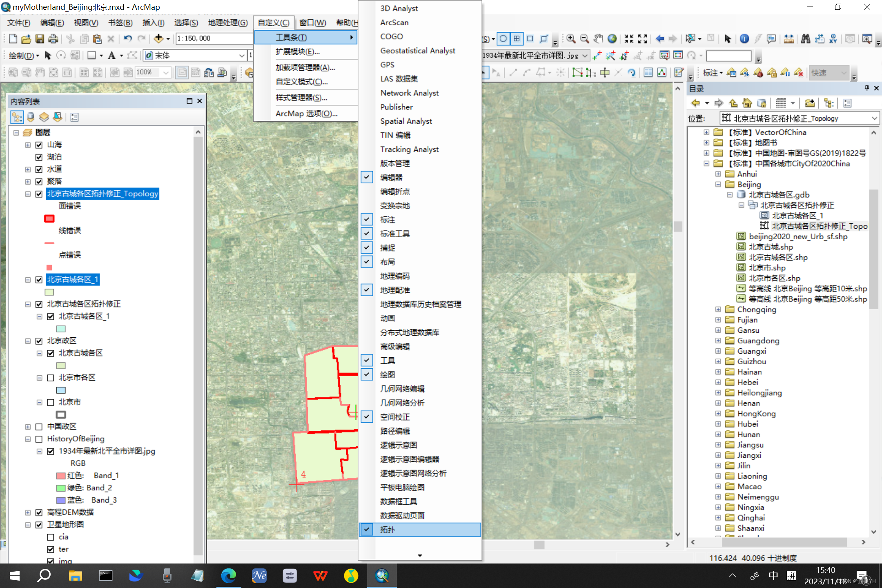Image resolution: width=882 pixels, height=588 pixels.
Task: Click the Identify info tool
Action: pyautogui.click(x=744, y=38)
